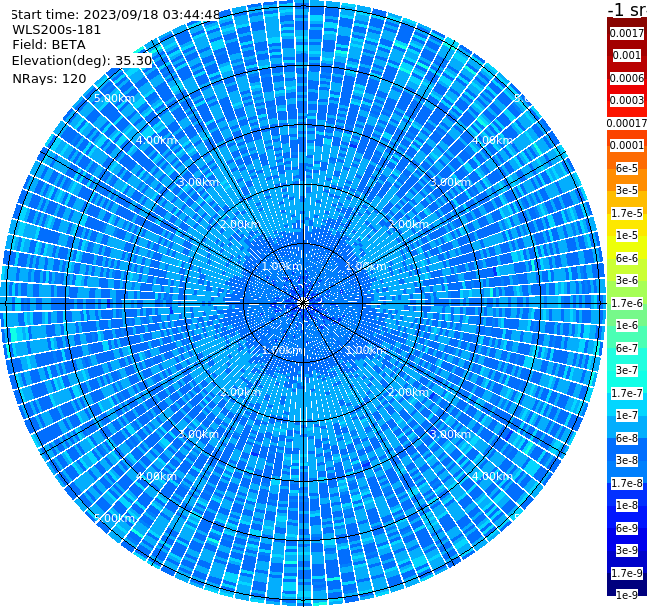Image resolution: width=647 pixels, height=607 pixels.
Task: Select the 0.0006 colorbar value
Action: click(x=627, y=78)
